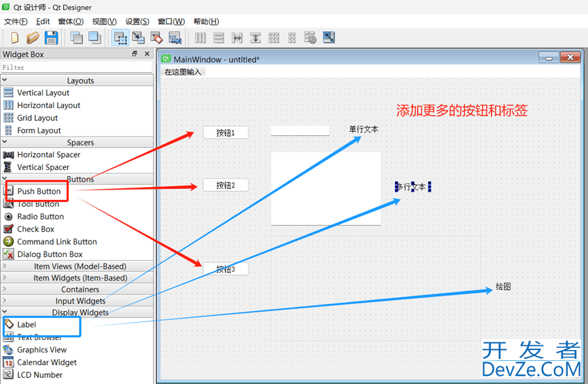This screenshot has width=588, height=384.
Task: Float the Widget Box panel
Action: click(135, 54)
